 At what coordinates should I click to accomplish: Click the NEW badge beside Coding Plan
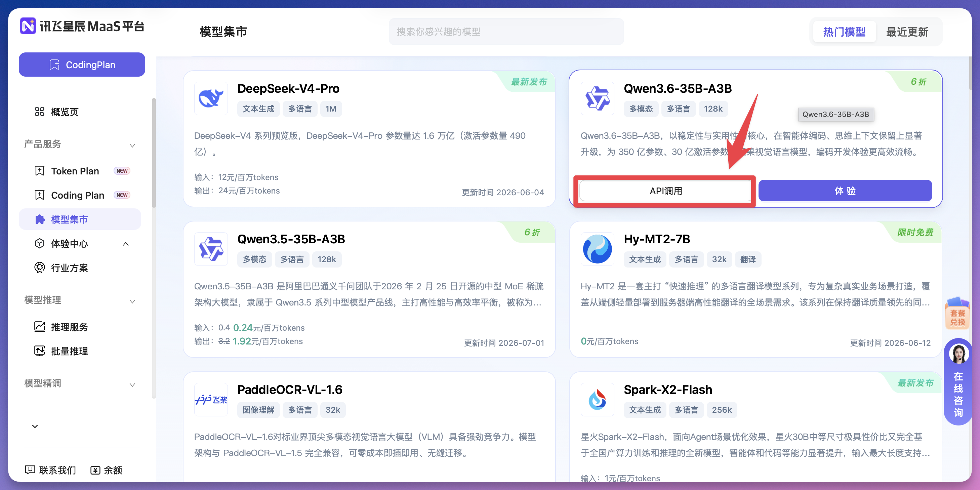122,195
